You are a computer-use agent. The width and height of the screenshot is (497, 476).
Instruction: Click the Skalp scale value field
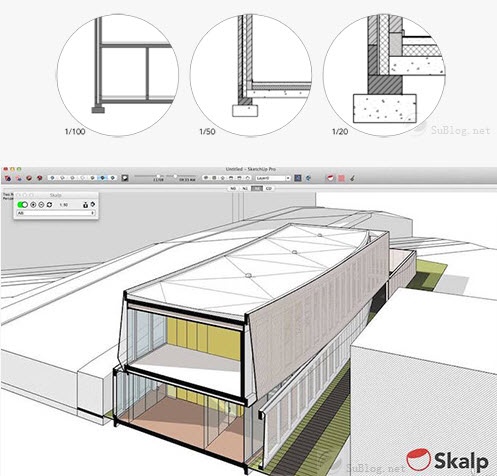coord(64,205)
